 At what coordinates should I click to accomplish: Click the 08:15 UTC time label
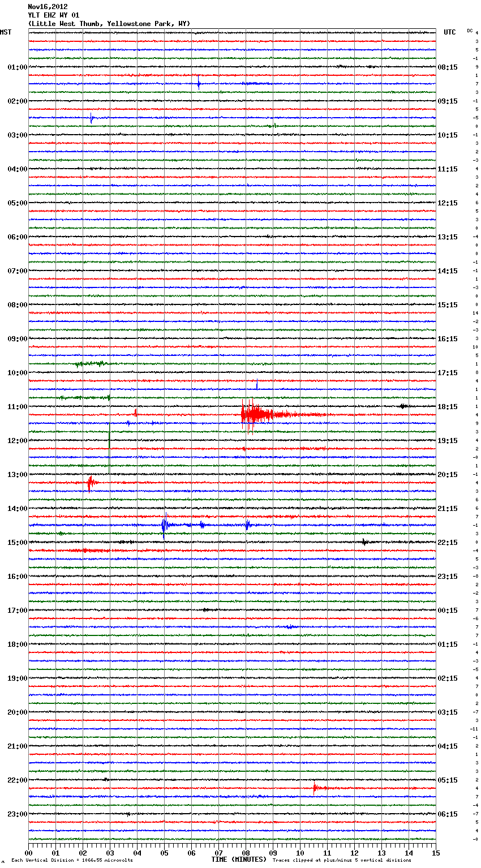click(x=448, y=67)
